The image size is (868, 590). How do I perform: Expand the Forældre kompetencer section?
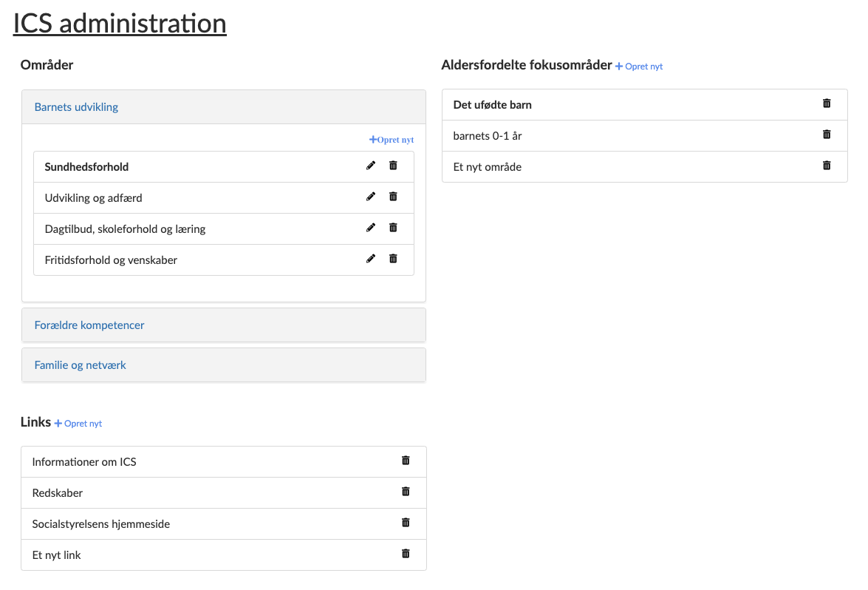click(x=89, y=325)
